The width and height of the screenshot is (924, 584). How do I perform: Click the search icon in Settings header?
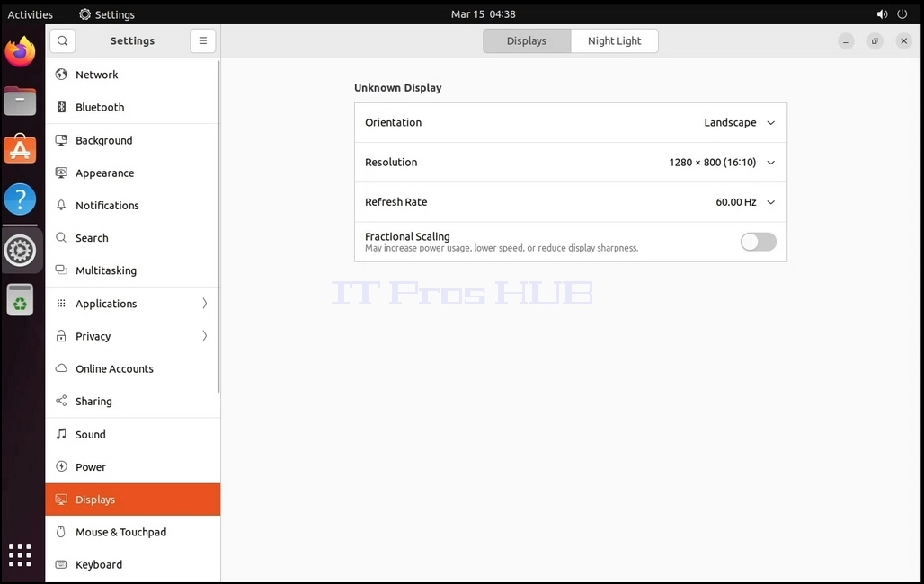[x=62, y=40]
